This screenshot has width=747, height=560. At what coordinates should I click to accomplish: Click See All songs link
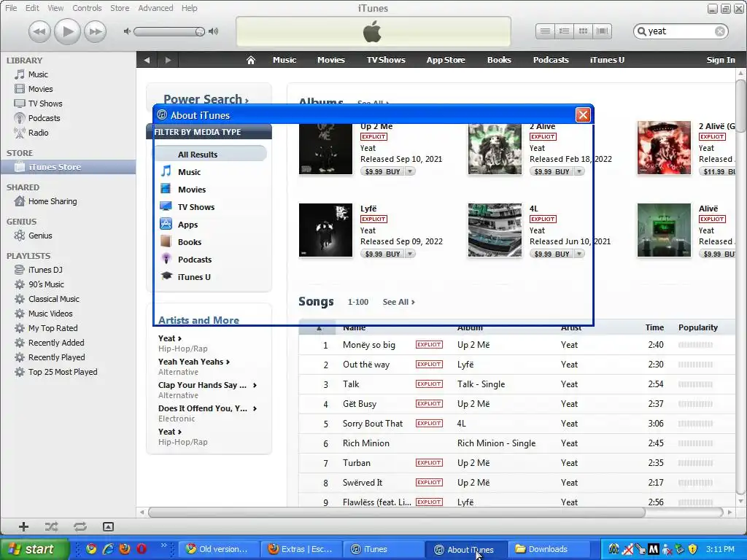pyautogui.click(x=399, y=302)
